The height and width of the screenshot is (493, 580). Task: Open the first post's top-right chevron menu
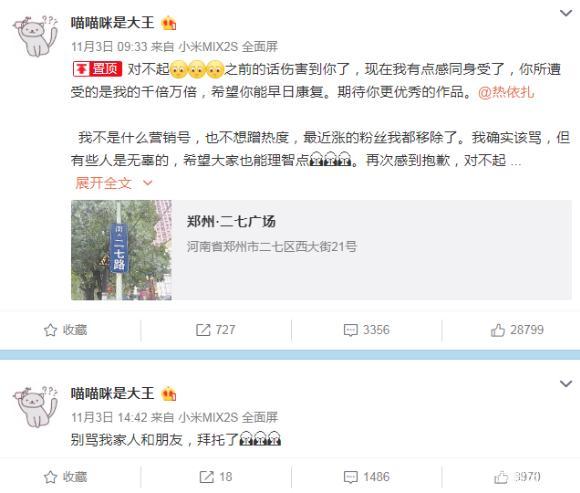click(566, 13)
